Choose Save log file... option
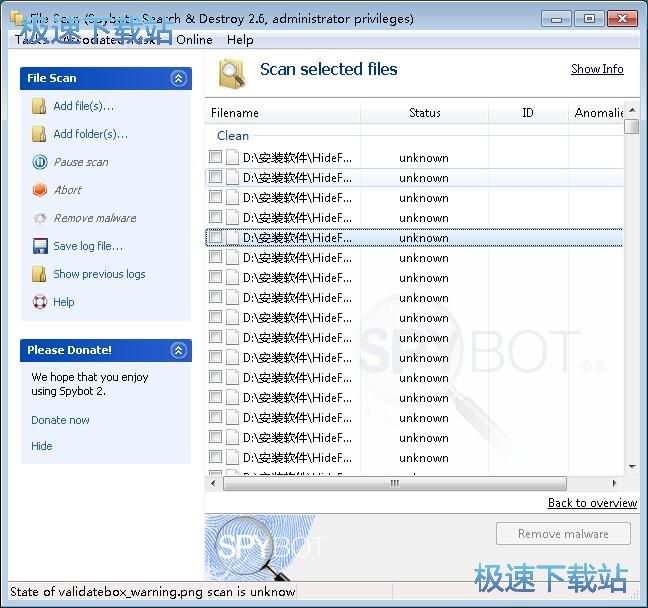 tap(88, 246)
